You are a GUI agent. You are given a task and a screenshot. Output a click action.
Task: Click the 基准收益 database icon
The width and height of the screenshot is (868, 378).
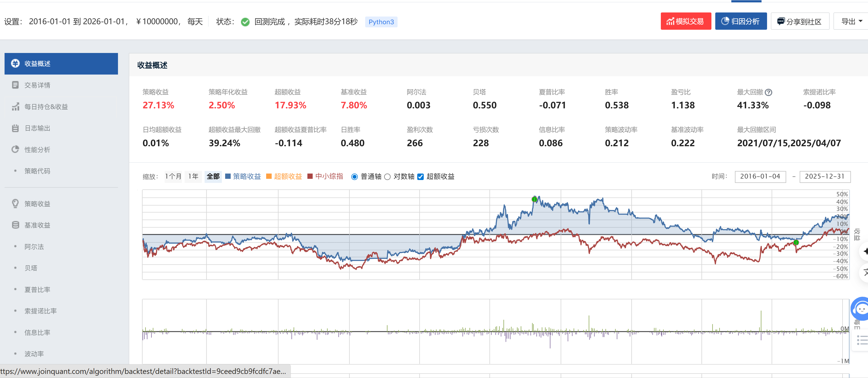16,225
